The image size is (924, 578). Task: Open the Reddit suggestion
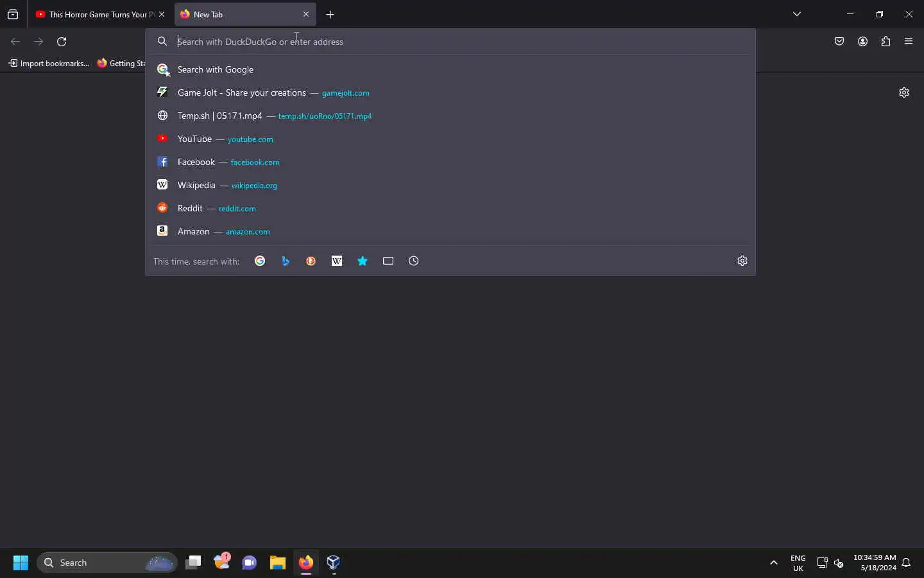coord(450,208)
